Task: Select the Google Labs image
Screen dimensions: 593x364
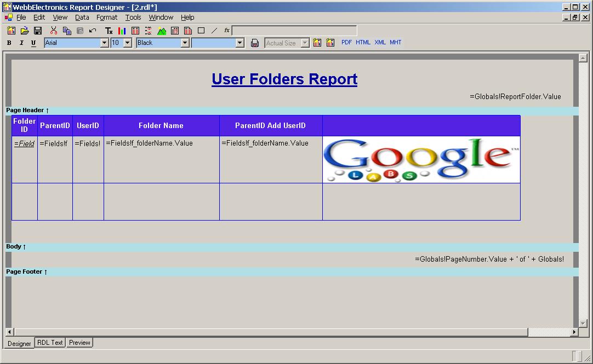Action: pyautogui.click(x=421, y=160)
